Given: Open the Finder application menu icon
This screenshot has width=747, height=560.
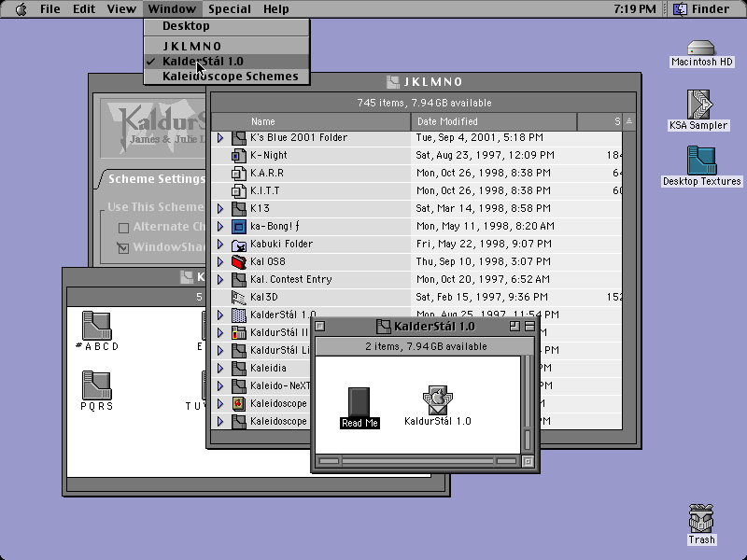Looking at the screenshot, I should point(681,9).
